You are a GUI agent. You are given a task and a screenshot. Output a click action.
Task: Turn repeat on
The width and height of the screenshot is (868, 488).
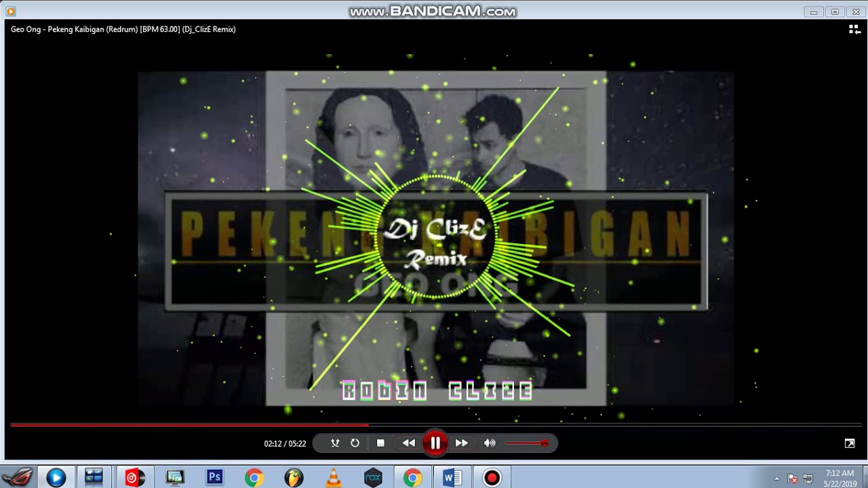coord(355,443)
